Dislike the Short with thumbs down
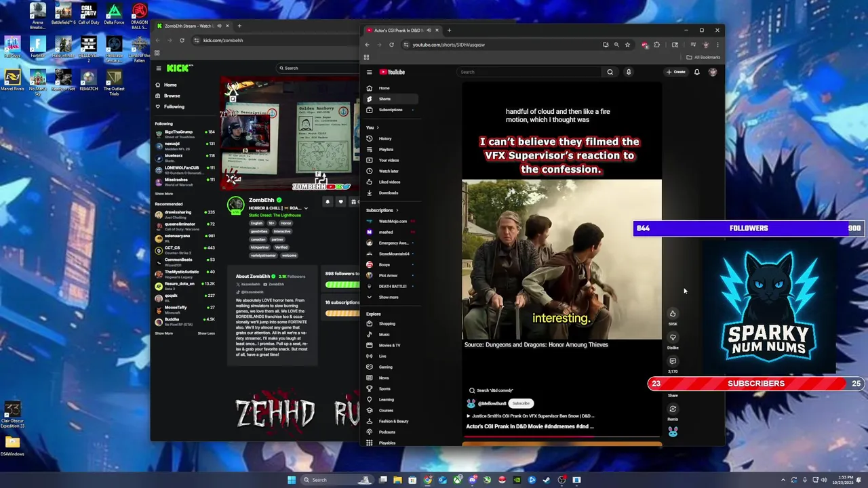The height and width of the screenshot is (488, 868). tap(673, 337)
